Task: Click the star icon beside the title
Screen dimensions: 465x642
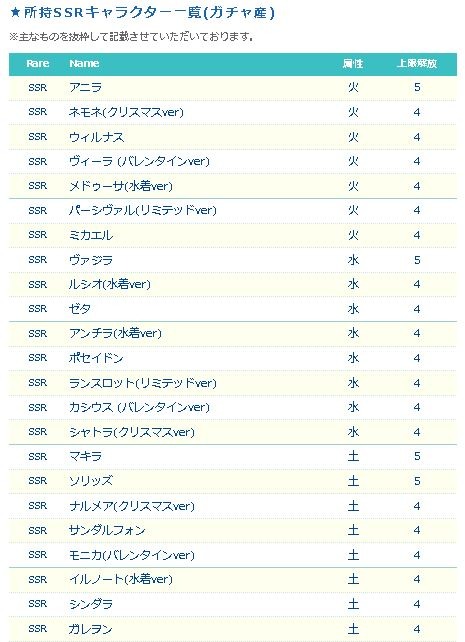Action: [x=15, y=13]
